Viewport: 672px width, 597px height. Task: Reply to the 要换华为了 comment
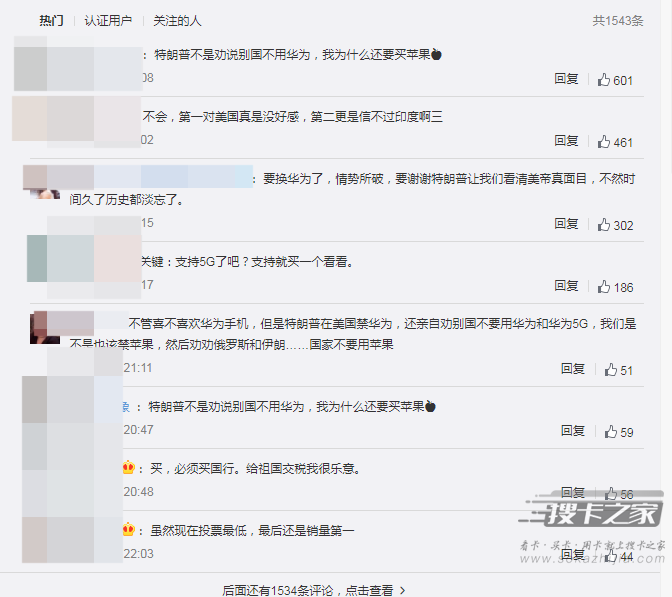coord(566,224)
